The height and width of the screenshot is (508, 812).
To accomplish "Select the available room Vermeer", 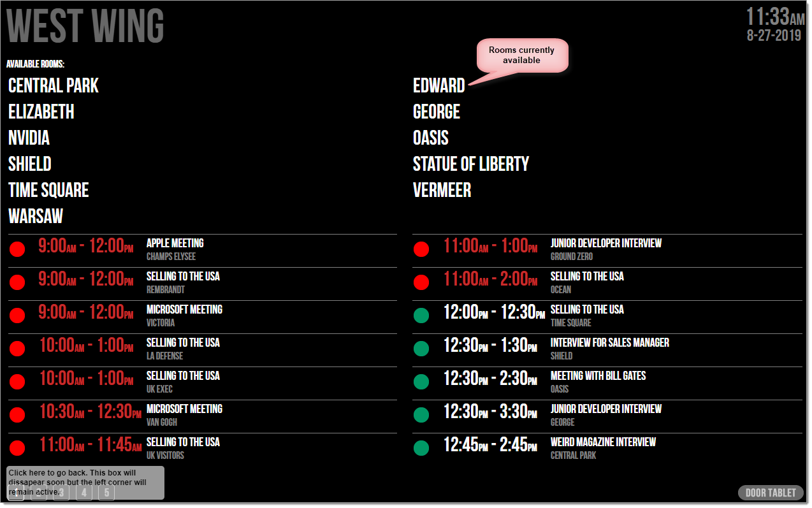I will click(x=442, y=191).
